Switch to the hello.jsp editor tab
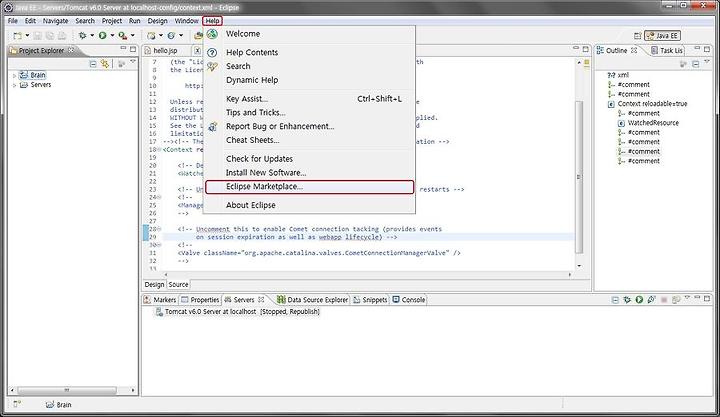 (165, 51)
